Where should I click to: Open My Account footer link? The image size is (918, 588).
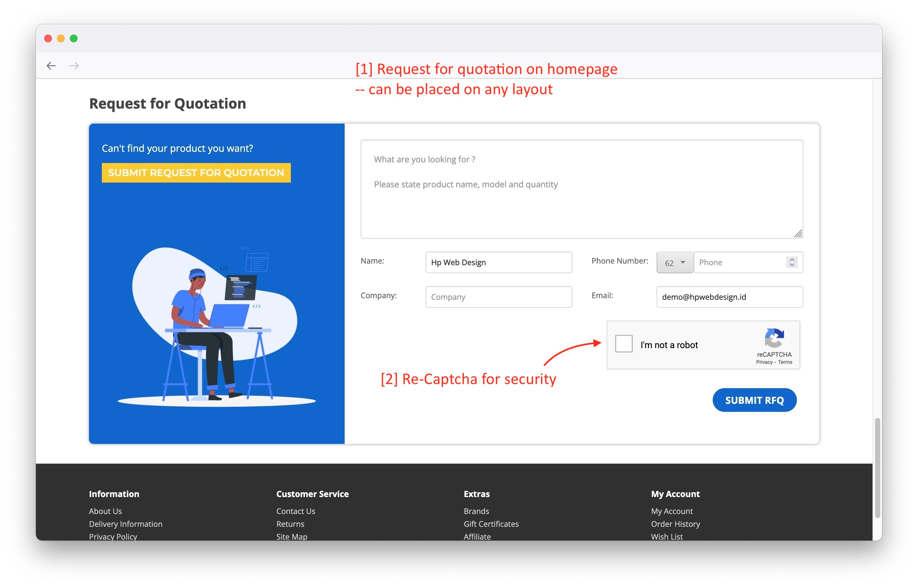click(672, 511)
